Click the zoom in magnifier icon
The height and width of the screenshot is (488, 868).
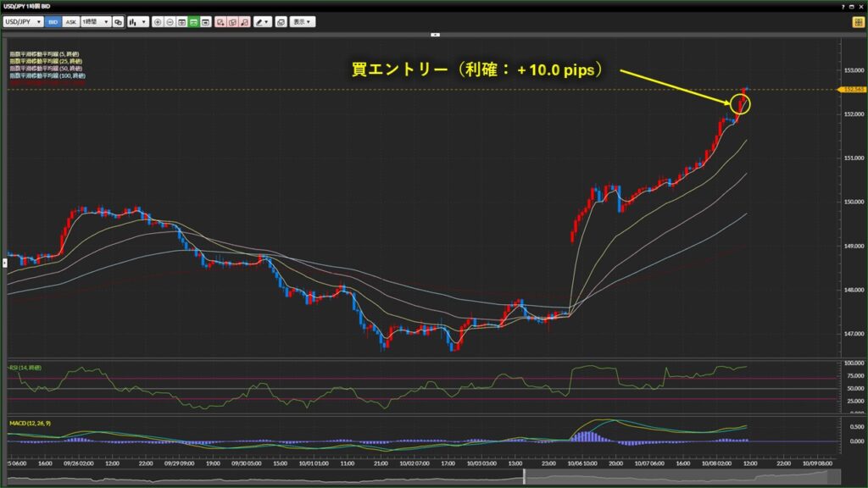click(x=159, y=22)
